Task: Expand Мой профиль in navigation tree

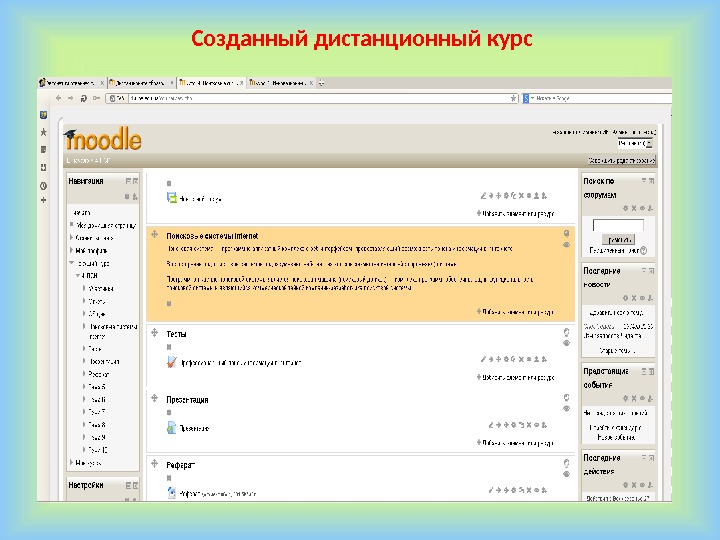Action: 72,250
